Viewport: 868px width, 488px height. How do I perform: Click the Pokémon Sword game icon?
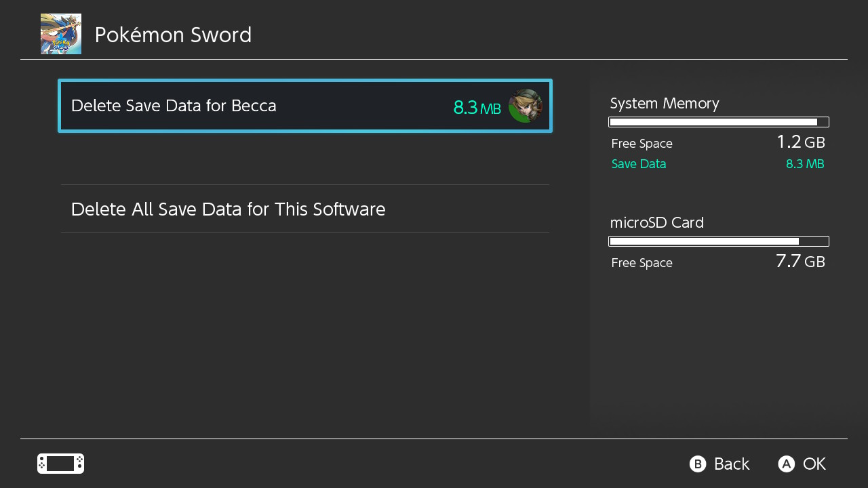[61, 34]
